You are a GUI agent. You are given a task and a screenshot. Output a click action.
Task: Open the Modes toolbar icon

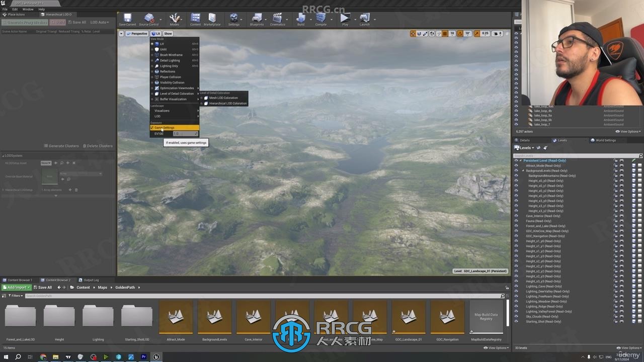(175, 19)
